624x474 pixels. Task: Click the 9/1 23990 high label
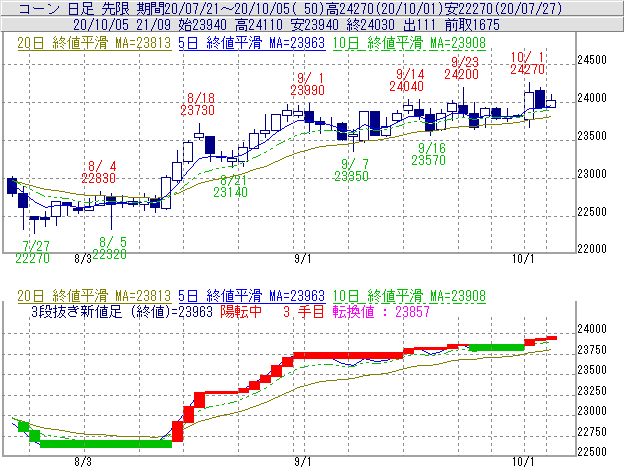307,84
